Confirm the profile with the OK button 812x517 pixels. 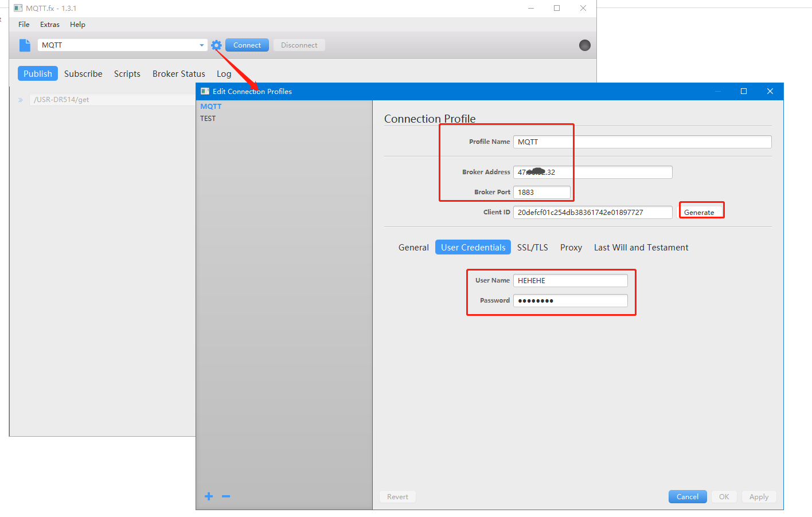[724, 497]
